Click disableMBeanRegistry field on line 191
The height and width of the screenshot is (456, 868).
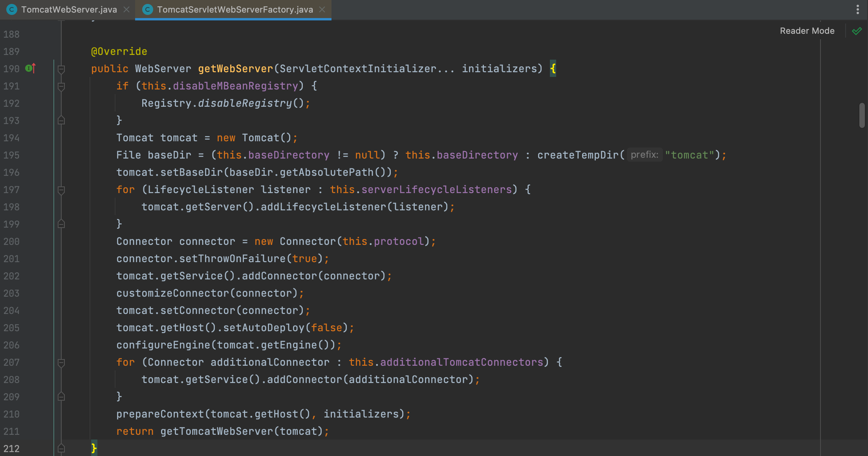(236, 86)
